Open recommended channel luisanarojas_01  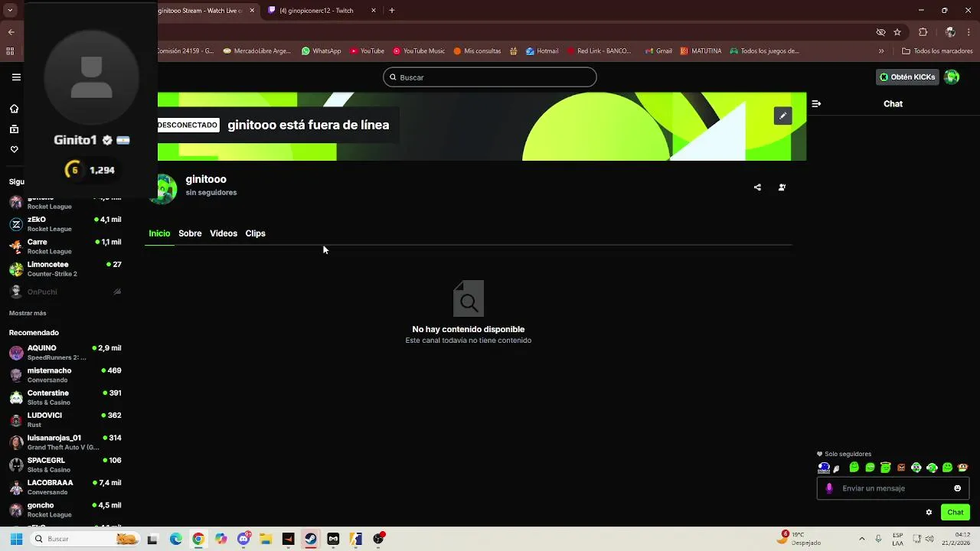(x=65, y=442)
